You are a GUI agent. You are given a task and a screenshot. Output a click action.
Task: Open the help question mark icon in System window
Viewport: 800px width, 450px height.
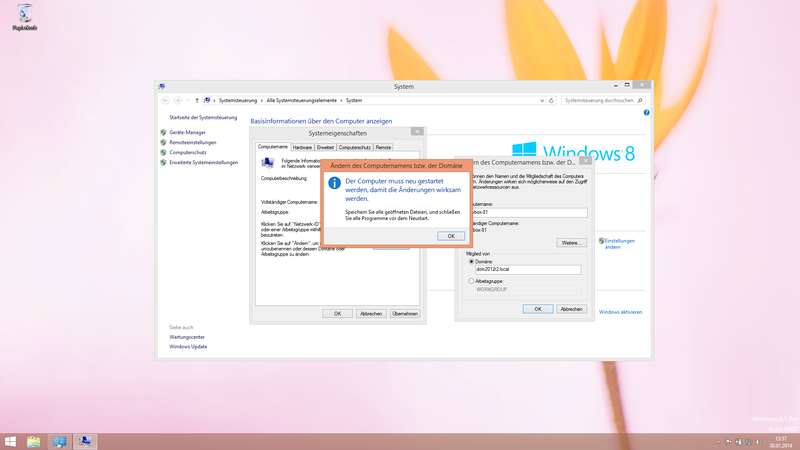click(x=646, y=112)
